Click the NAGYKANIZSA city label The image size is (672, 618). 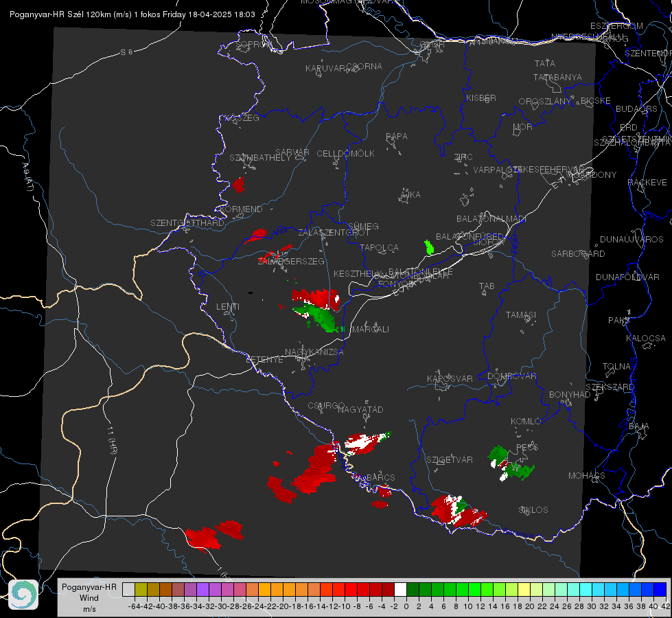point(314,352)
